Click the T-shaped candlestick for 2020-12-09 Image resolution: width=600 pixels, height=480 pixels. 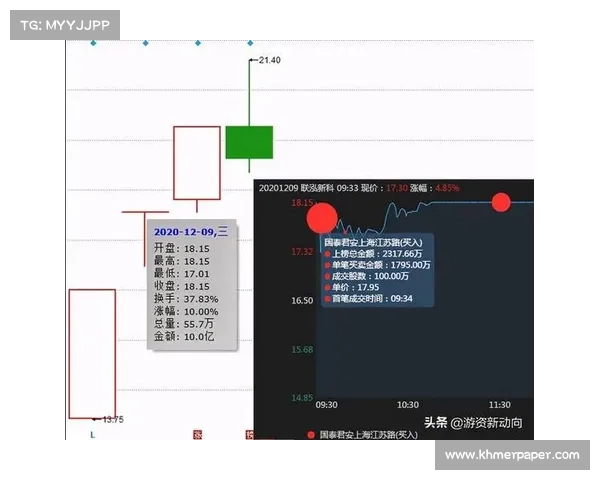click(x=145, y=238)
